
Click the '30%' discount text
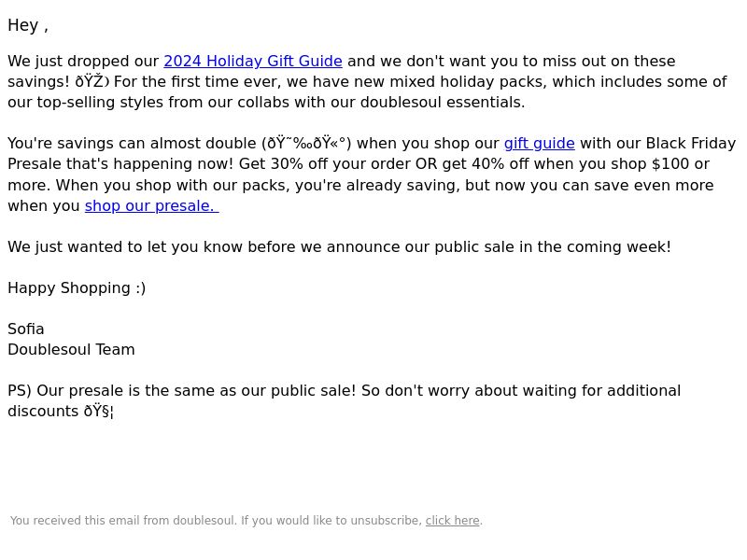pyautogui.click(x=287, y=164)
